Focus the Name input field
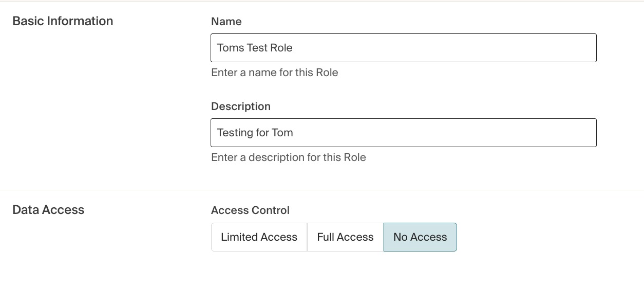The height and width of the screenshot is (287, 644). pyautogui.click(x=403, y=48)
